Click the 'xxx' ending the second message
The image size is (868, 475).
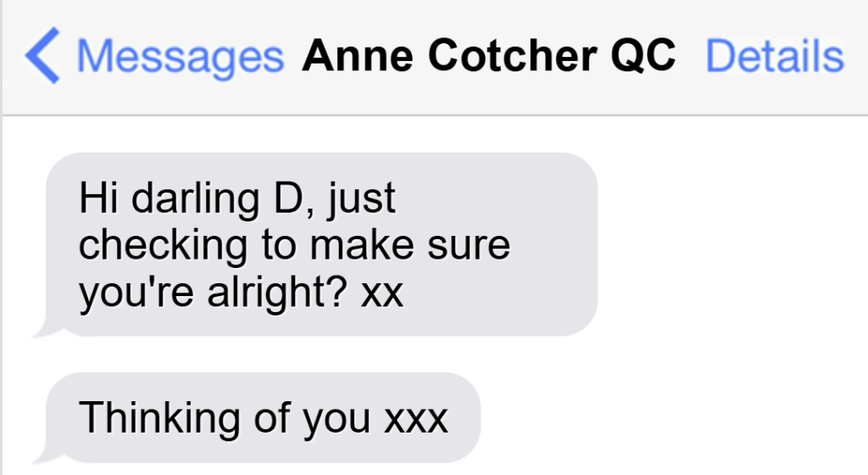[416, 420]
